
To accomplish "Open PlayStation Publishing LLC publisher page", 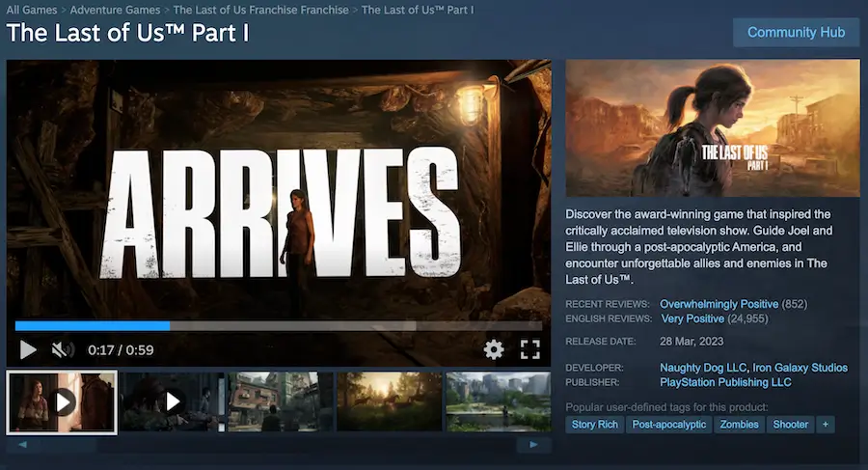I will click(725, 382).
